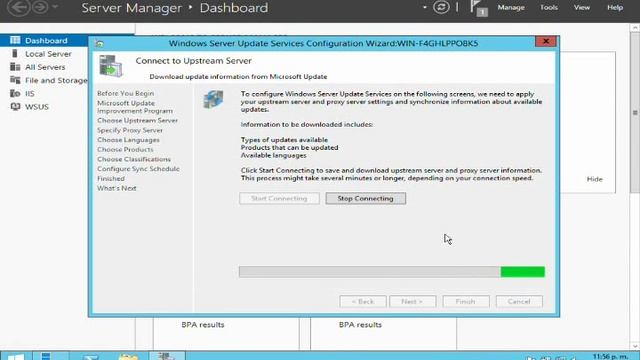Click the connection progress bar
640x360 pixels.
tap(392, 272)
